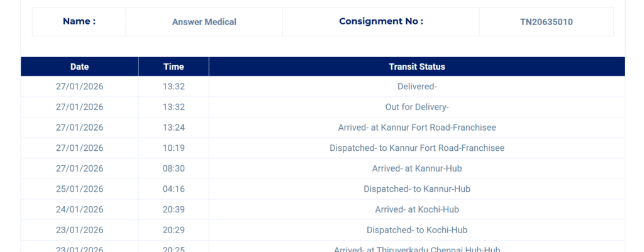This screenshot has width=644, height=252.
Task: Click the consignment number TN20635010
Action: [546, 22]
